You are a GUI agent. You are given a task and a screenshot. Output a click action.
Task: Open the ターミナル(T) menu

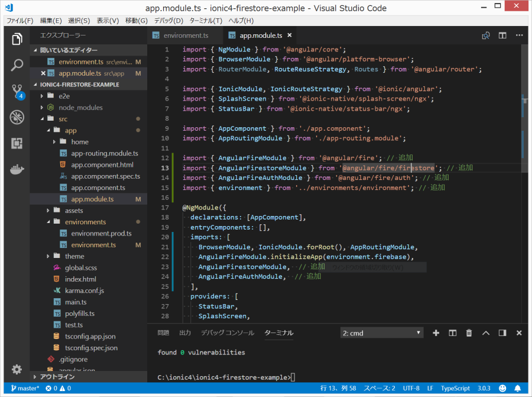click(x=206, y=21)
